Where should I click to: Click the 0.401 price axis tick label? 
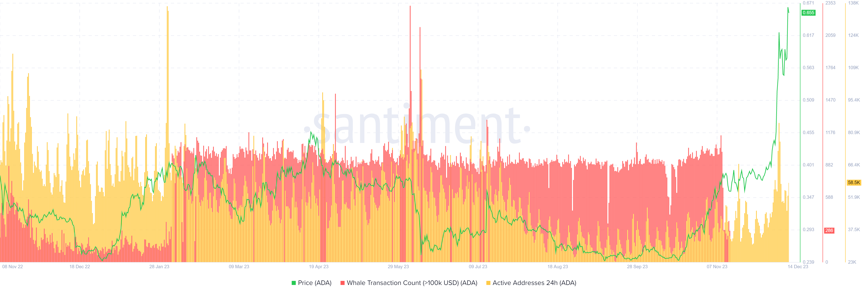pyautogui.click(x=808, y=165)
